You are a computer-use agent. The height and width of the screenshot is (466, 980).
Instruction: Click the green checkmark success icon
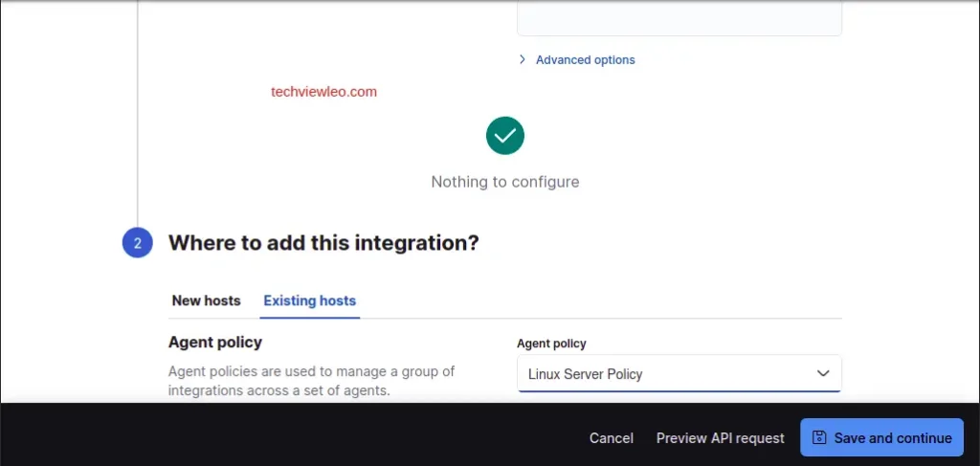[x=504, y=136]
